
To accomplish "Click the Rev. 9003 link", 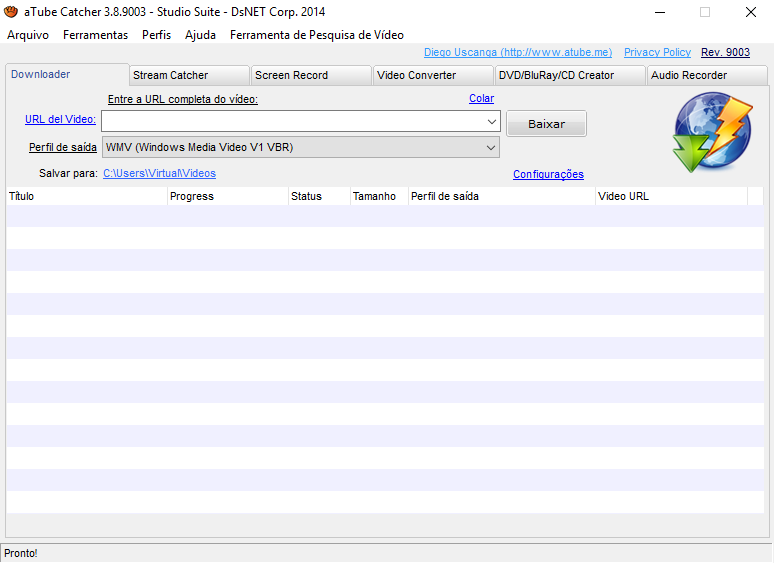I will tap(725, 52).
